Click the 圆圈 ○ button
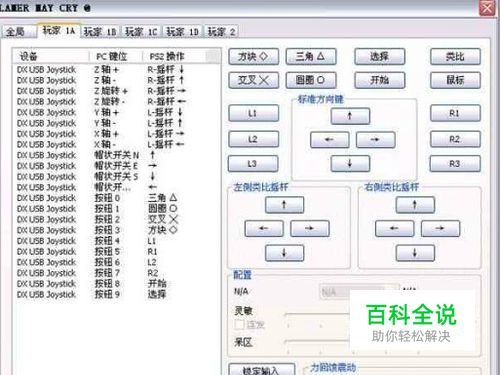Viewport: 500px width, 375px height. pos(311,80)
